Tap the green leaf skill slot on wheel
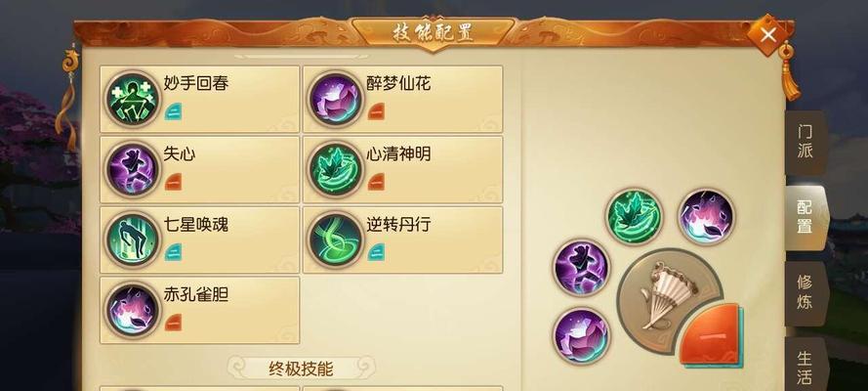This screenshot has height=391, width=868. click(x=635, y=217)
